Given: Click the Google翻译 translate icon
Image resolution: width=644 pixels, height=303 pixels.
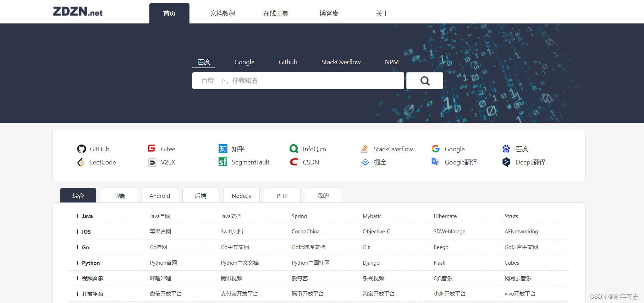Looking at the screenshot, I should point(435,162).
